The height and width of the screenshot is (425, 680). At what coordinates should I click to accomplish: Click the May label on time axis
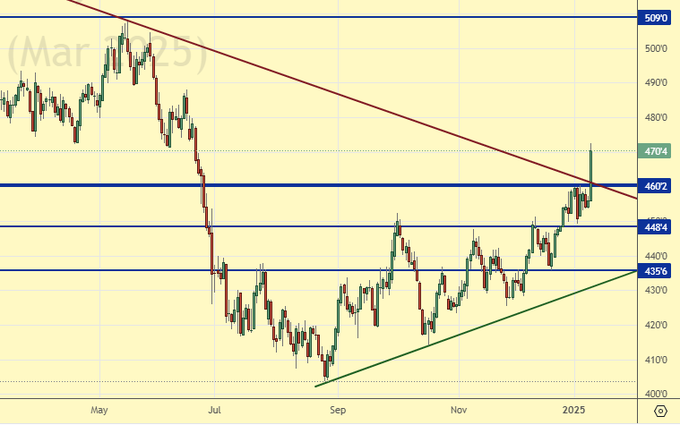[98, 410]
